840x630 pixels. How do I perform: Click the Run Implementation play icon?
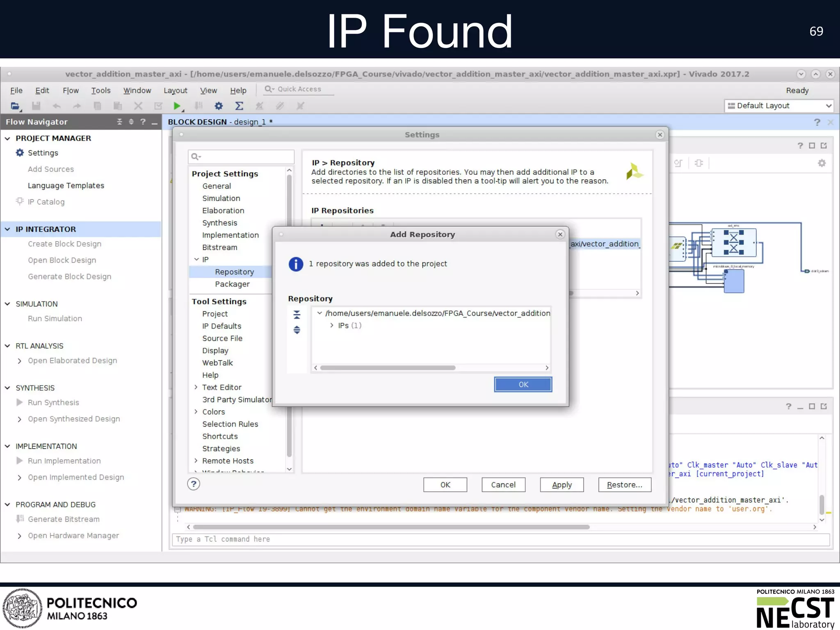pos(19,461)
